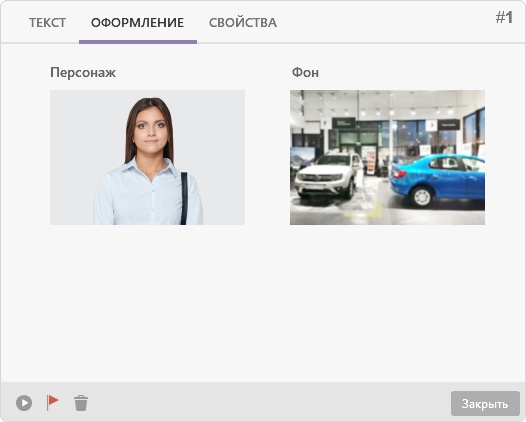This screenshot has height=422, width=526.
Task: Choose the Персонаж character thumbnail
Action: [147, 157]
